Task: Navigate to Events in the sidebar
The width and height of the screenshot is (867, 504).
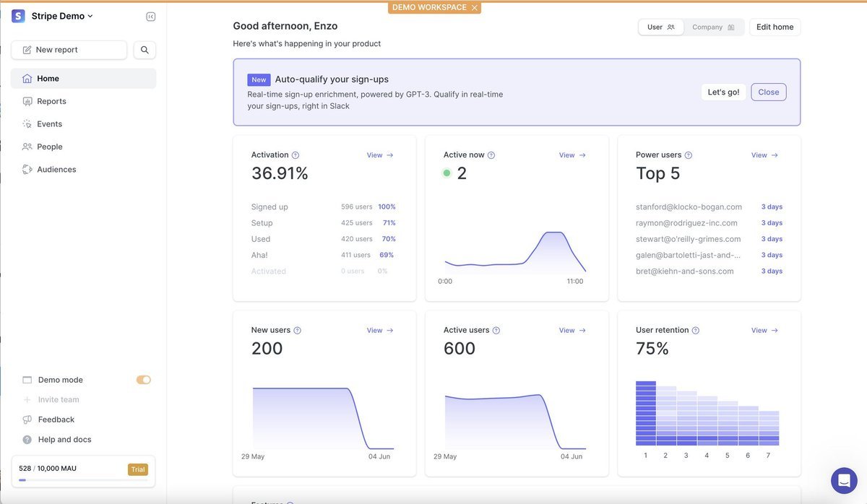Action: coord(49,124)
